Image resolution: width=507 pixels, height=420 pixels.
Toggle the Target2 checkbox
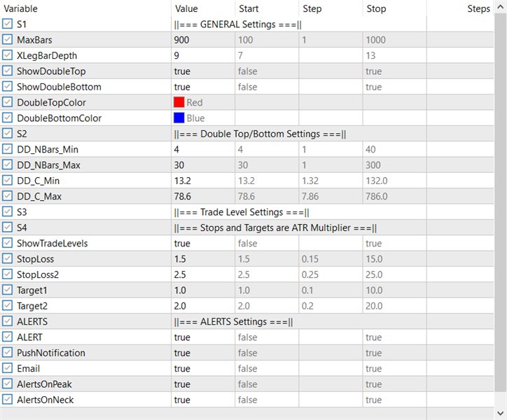pyautogui.click(x=7, y=305)
